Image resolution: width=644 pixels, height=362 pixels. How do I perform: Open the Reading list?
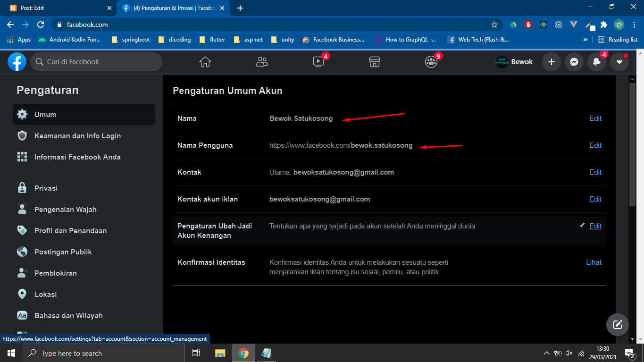(x=618, y=40)
